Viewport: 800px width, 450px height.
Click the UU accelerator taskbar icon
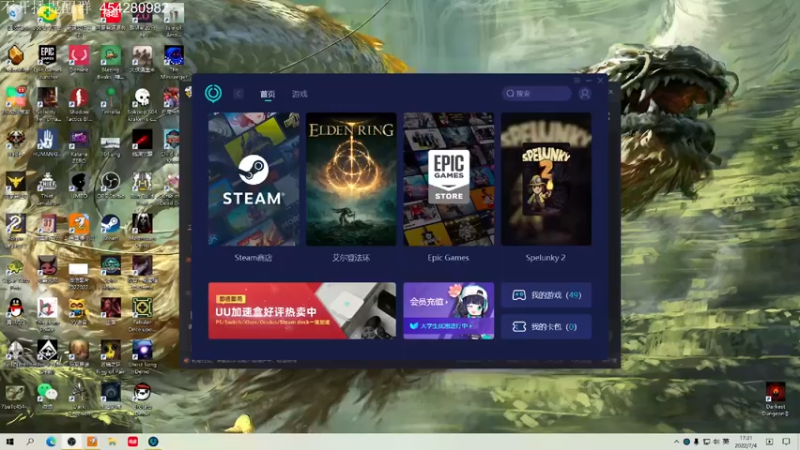[x=153, y=442]
